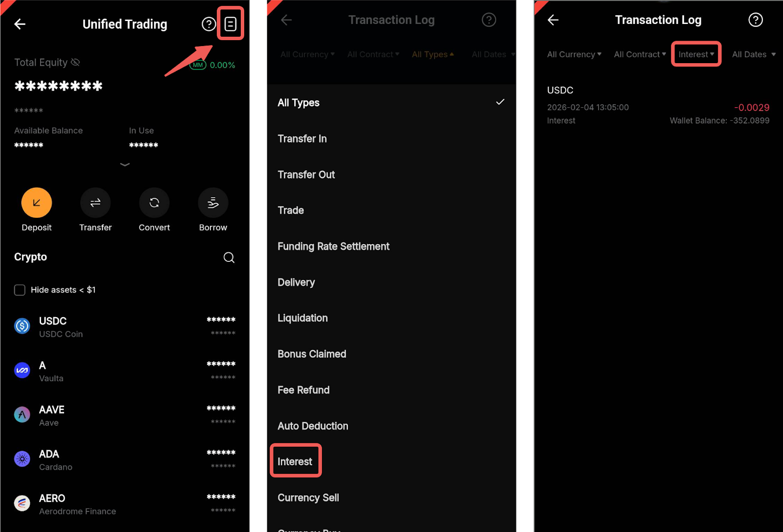The height and width of the screenshot is (532, 783).
Task: Open the All Currency dropdown in right log
Action: [574, 54]
